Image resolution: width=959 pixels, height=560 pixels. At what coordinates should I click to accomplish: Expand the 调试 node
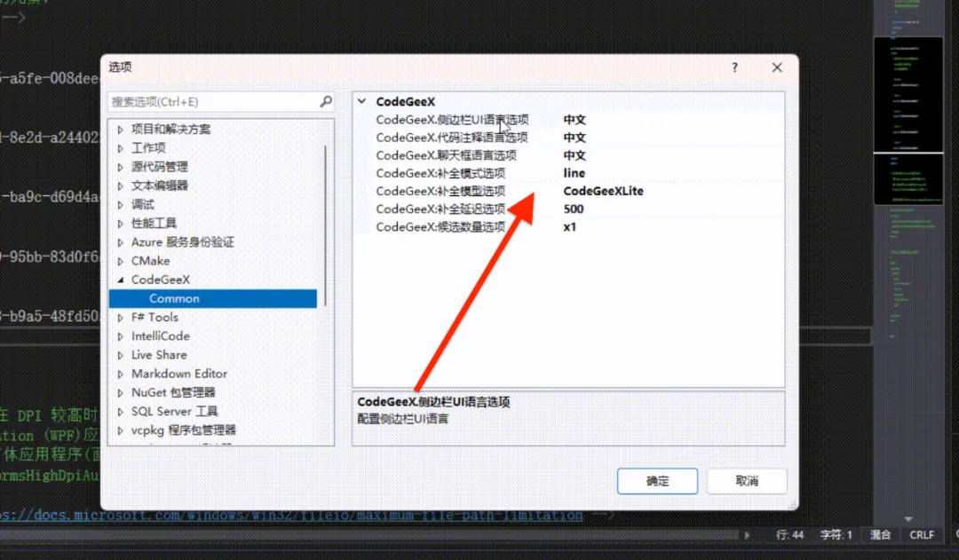coord(121,205)
